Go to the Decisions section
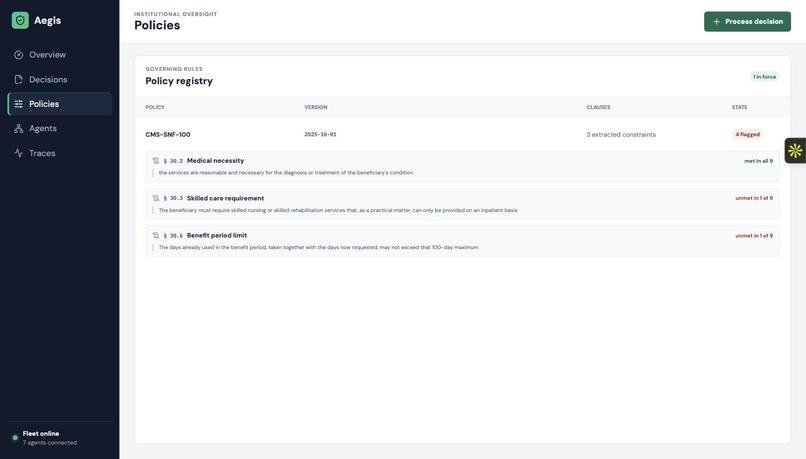This screenshot has width=806, height=459. click(60, 79)
